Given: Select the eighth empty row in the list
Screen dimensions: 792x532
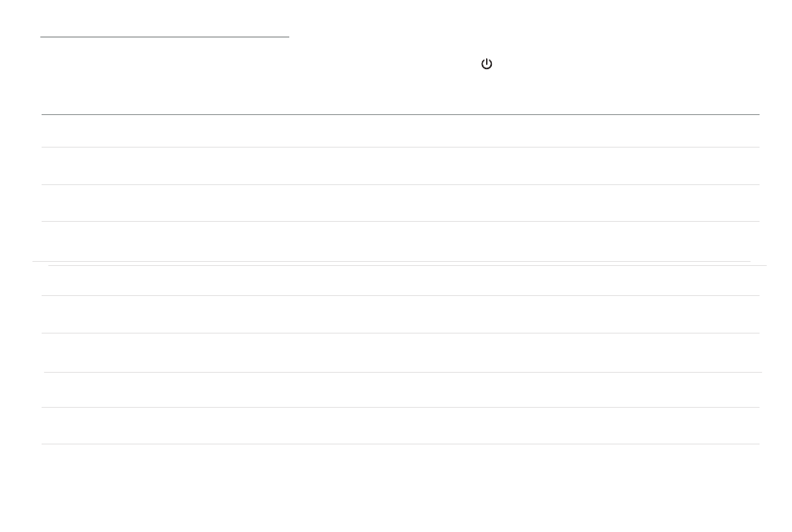Looking at the screenshot, I should coord(400,390).
